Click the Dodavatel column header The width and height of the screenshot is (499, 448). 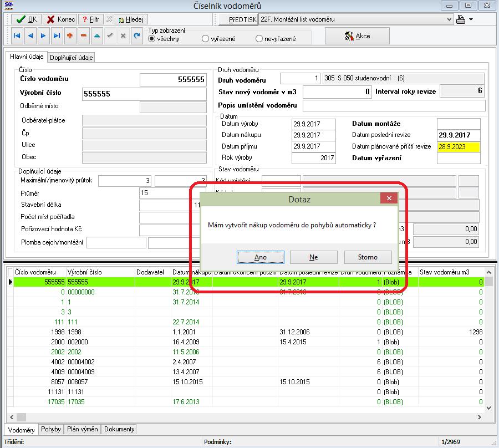coord(153,272)
